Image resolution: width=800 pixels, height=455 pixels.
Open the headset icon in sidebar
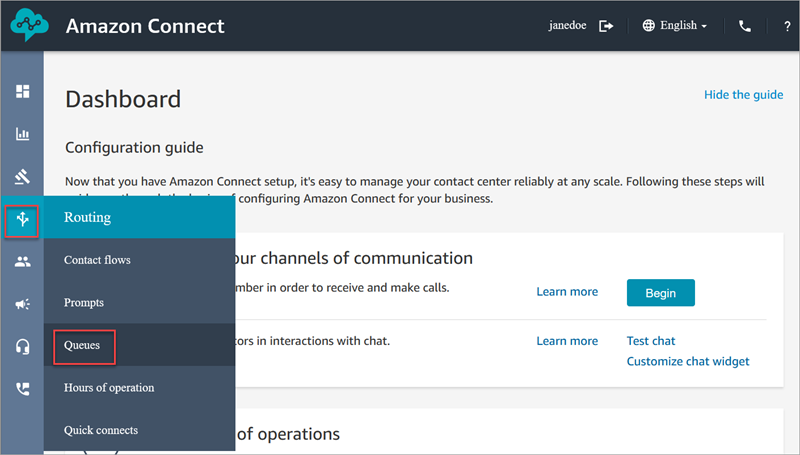[22, 347]
